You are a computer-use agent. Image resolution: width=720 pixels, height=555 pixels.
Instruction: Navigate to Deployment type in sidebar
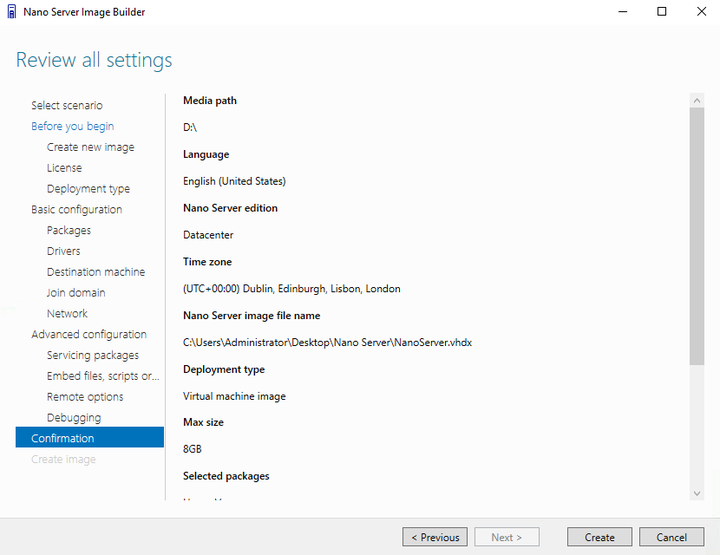[88, 189]
